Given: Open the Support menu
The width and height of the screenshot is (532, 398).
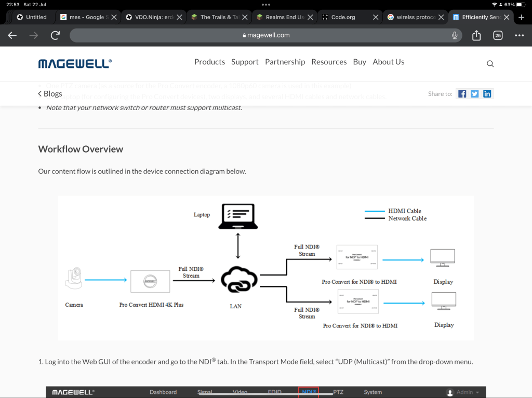Looking at the screenshot, I should [245, 62].
